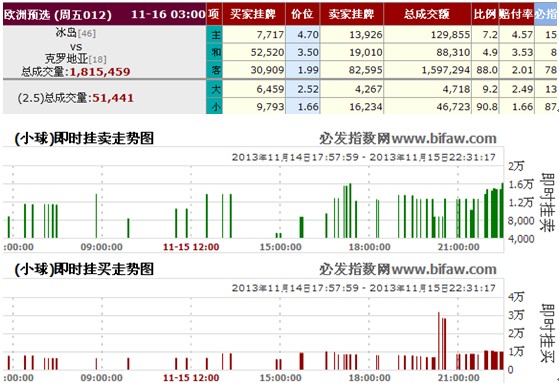Image resolution: width=559 pixels, height=383 pixels.
Task: Click the 大 (over) row label cell
Action: (x=214, y=89)
